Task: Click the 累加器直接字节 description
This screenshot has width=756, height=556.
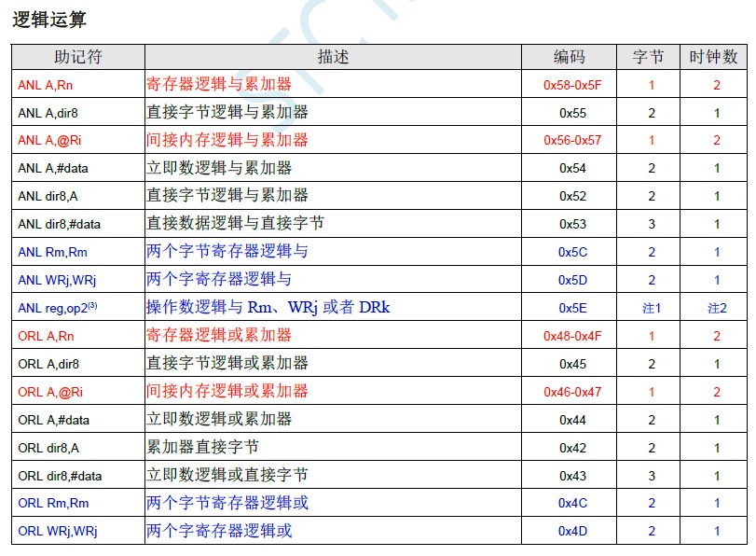Action: [202, 447]
